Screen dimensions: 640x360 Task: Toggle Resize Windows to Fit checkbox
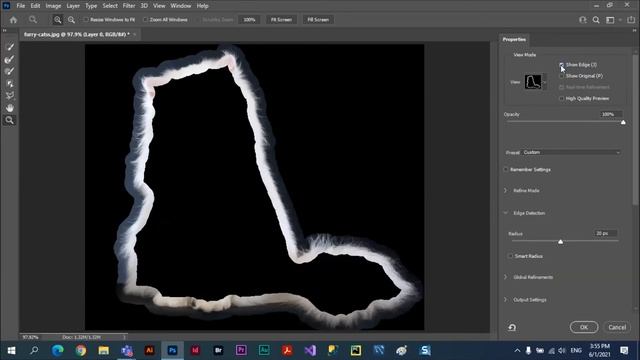pyautogui.click(x=86, y=20)
